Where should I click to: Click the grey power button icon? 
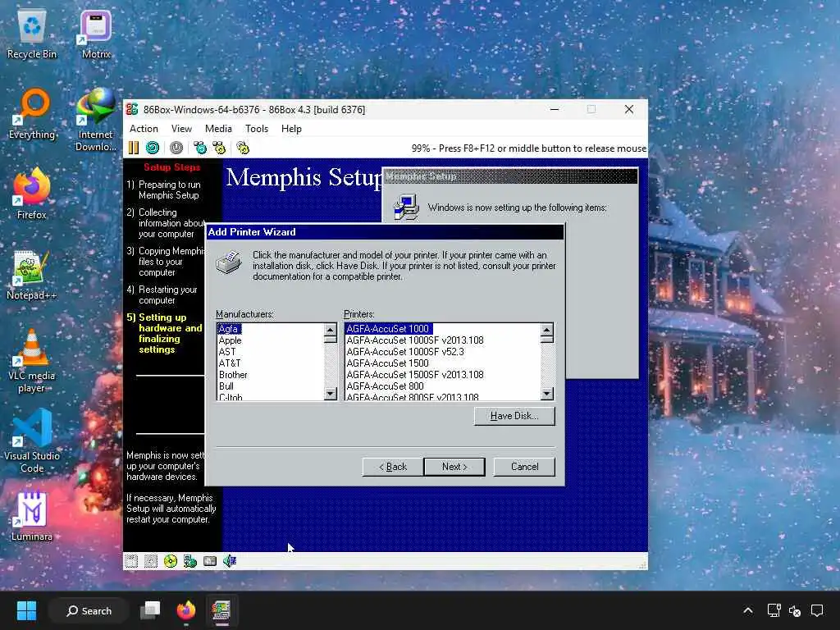176,148
